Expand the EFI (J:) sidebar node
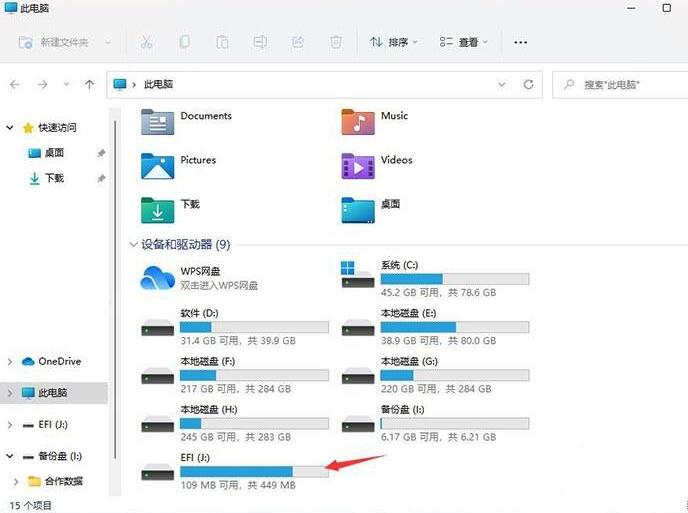Screen dimensions: 688x513 [10, 425]
